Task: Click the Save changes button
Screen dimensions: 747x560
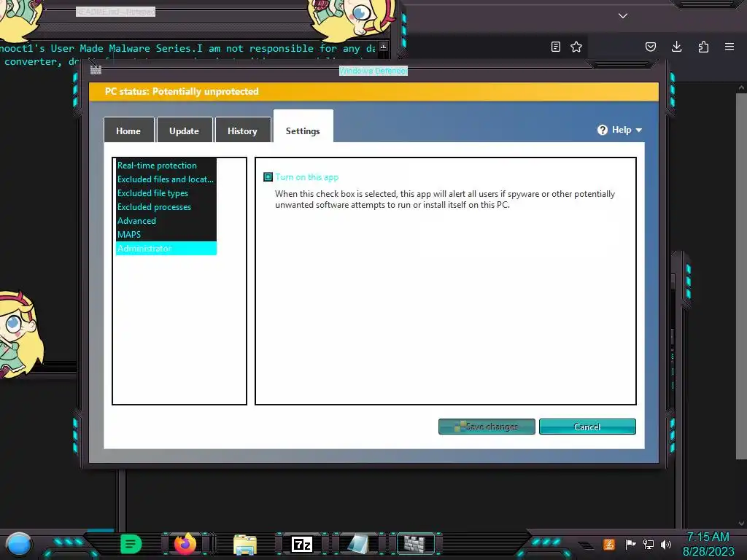Action: click(487, 427)
